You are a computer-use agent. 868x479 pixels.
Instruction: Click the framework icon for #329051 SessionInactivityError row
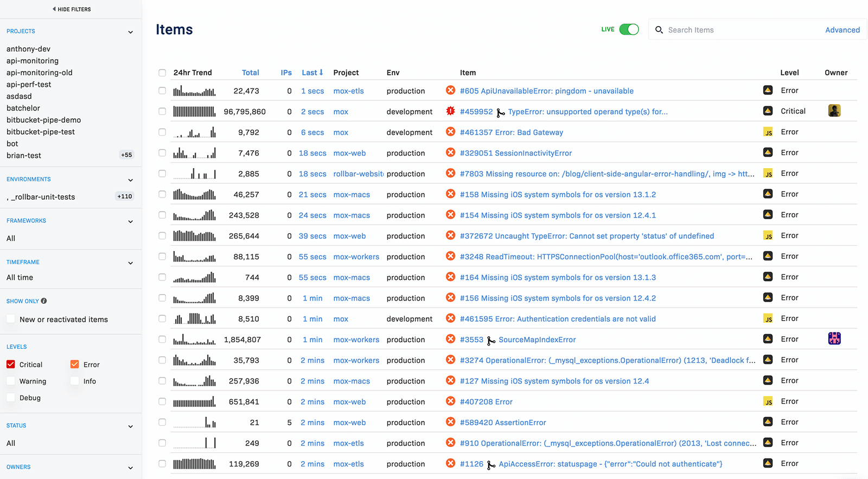click(768, 152)
